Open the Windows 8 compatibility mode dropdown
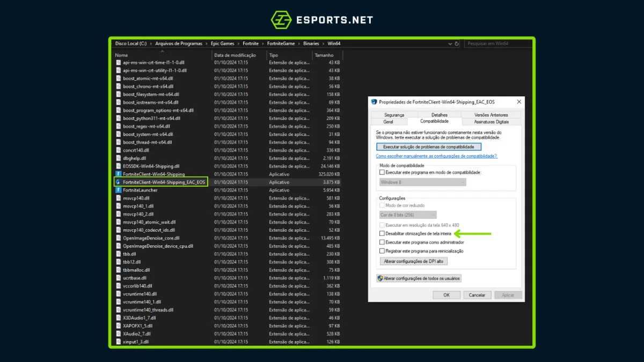Screen dimensions: 644x362 click(422, 182)
